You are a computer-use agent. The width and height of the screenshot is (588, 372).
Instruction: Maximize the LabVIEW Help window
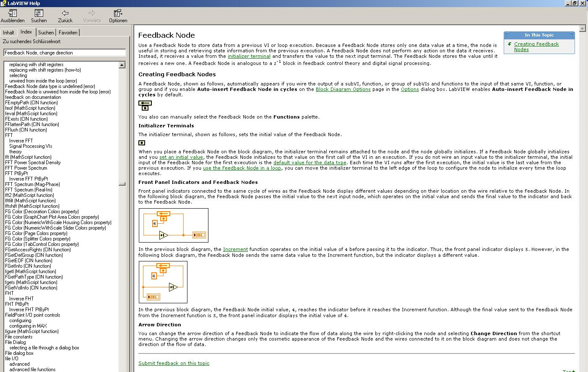[x=575, y=3]
